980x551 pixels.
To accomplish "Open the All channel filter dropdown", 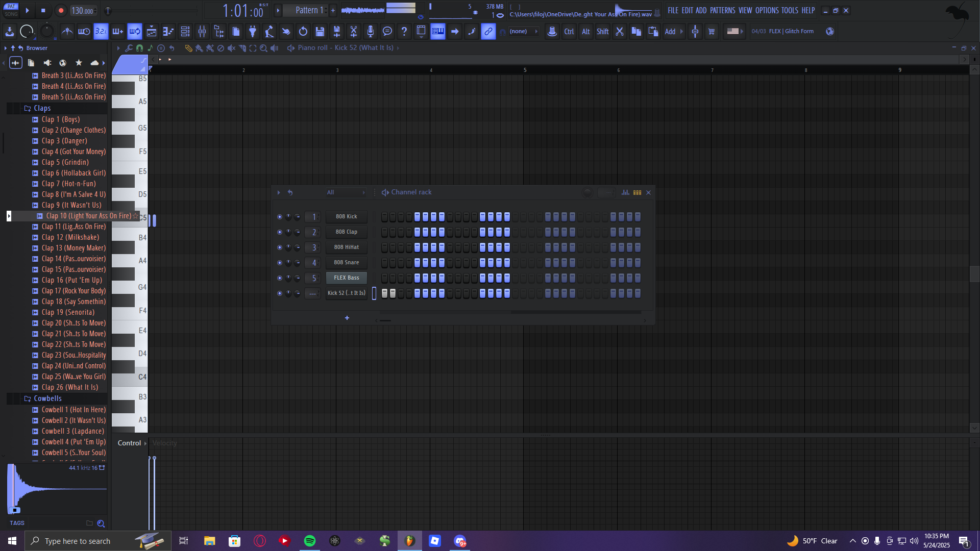I will click(346, 192).
